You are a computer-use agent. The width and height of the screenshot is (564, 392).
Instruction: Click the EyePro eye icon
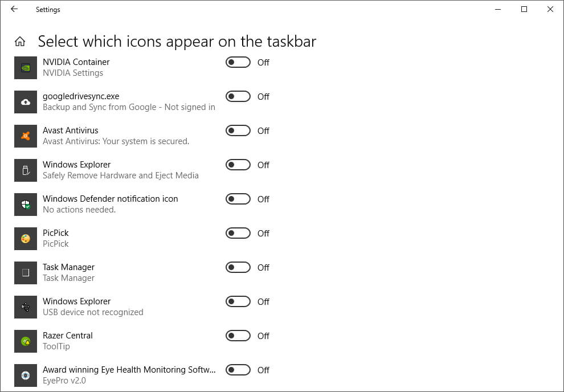26,375
